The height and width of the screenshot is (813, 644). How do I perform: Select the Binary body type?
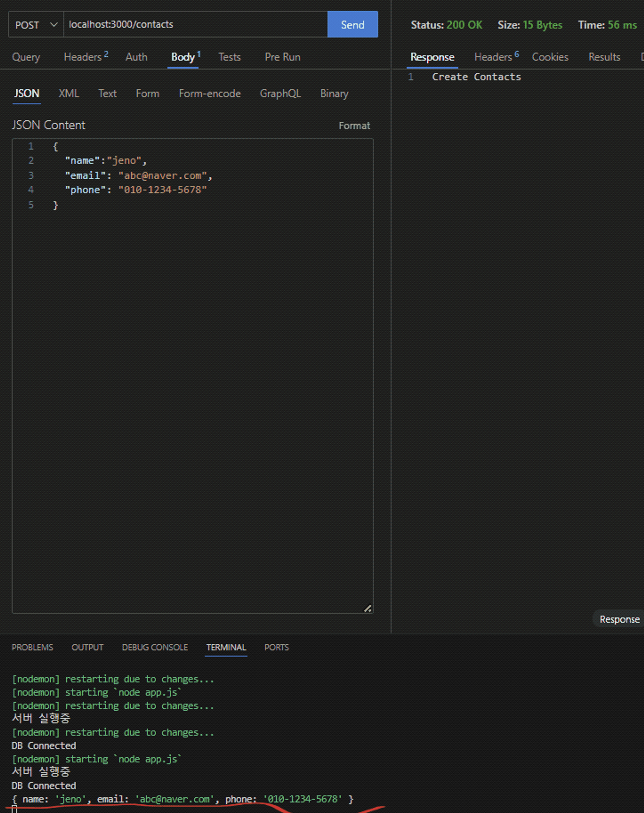point(334,93)
